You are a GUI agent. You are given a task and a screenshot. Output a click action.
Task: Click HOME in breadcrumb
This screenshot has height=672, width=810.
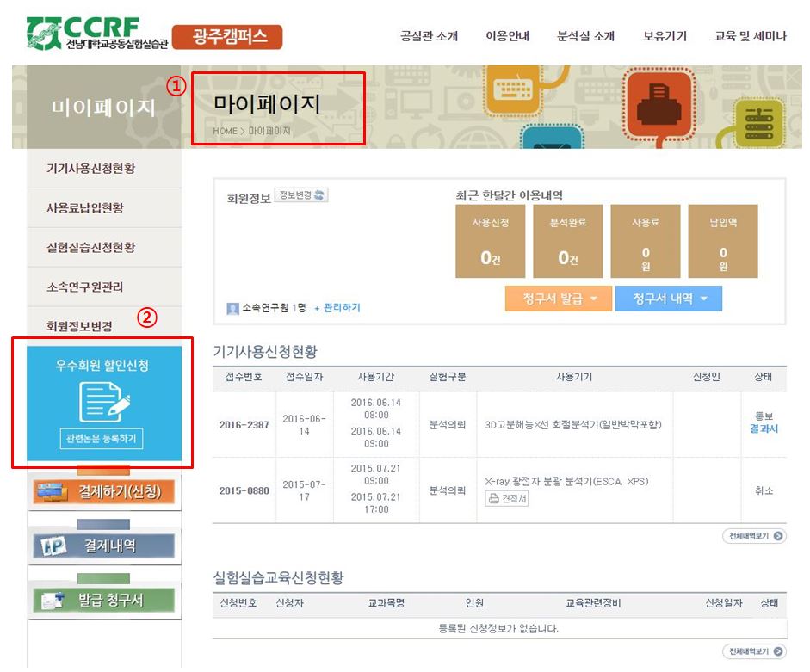pos(225,132)
